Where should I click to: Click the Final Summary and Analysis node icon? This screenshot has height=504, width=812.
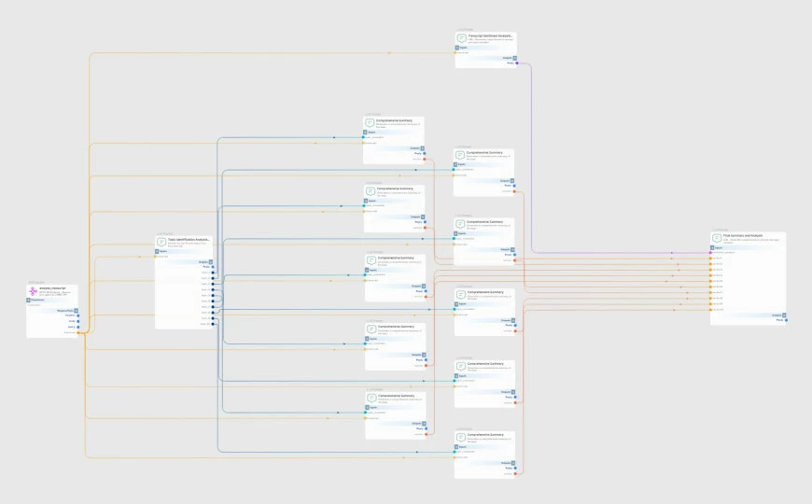click(x=717, y=238)
